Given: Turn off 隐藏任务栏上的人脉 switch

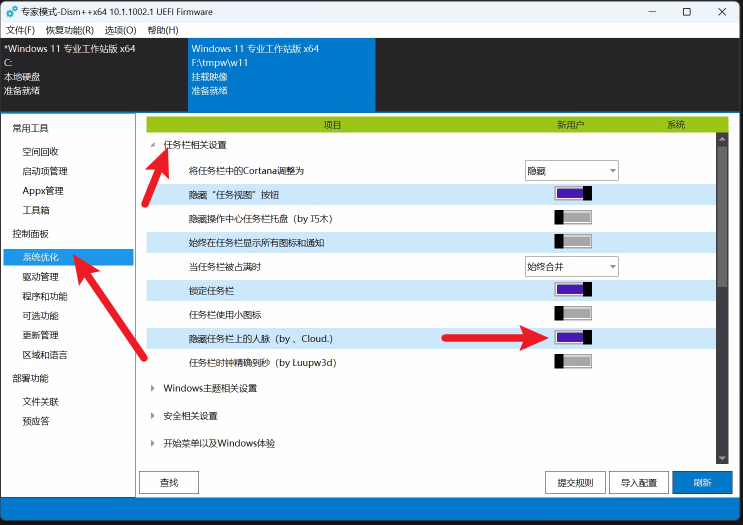Looking at the screenshot, I should (573, 338).
